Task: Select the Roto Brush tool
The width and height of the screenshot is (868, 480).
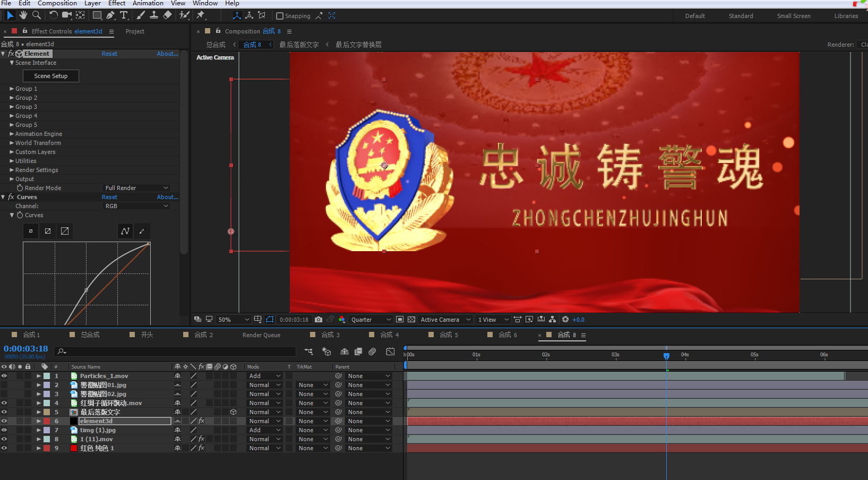Action: [x=184, y=15]
